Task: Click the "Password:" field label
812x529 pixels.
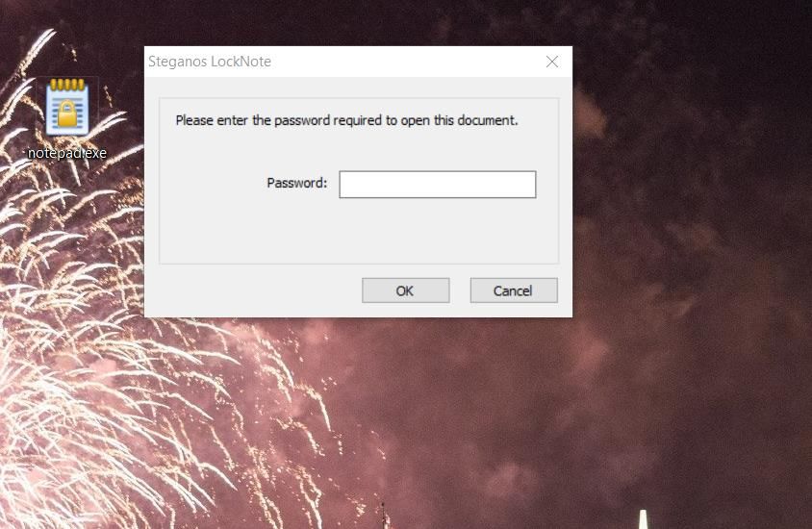Action: coord(296,183)
